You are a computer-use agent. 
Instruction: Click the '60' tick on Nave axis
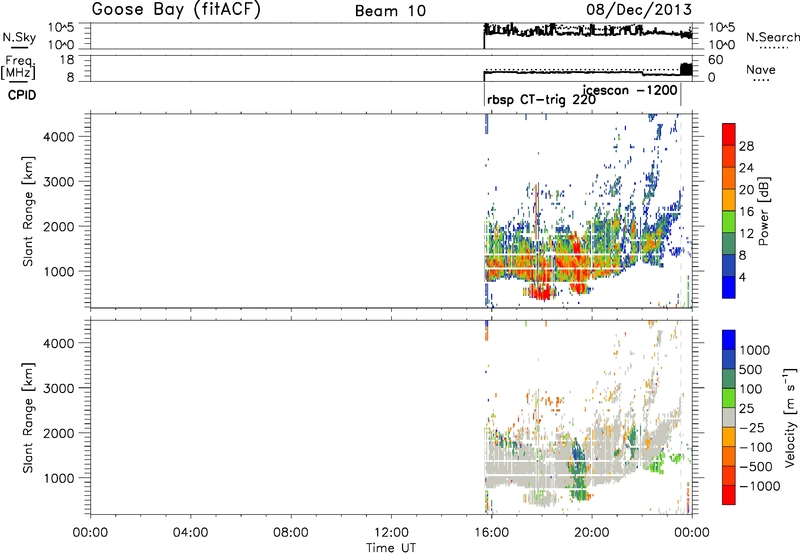pyautogui.click(x=716, y=60)
